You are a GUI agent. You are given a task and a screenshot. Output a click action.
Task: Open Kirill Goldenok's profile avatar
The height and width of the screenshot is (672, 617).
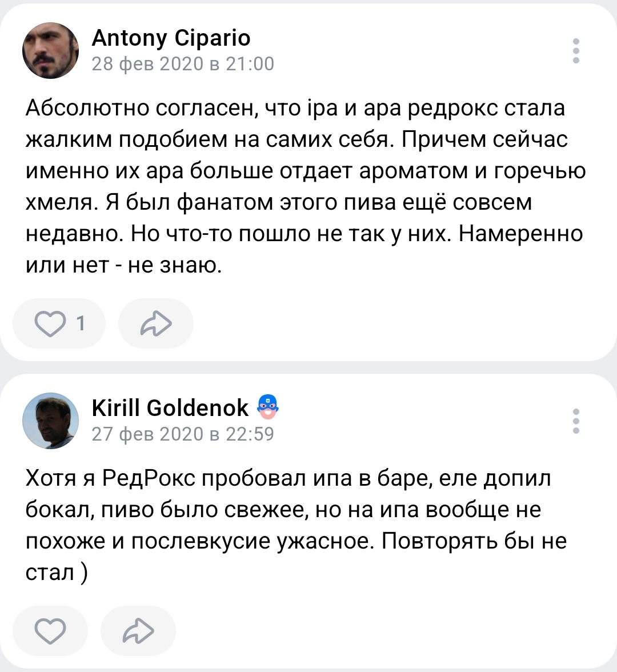click(50, 421)
